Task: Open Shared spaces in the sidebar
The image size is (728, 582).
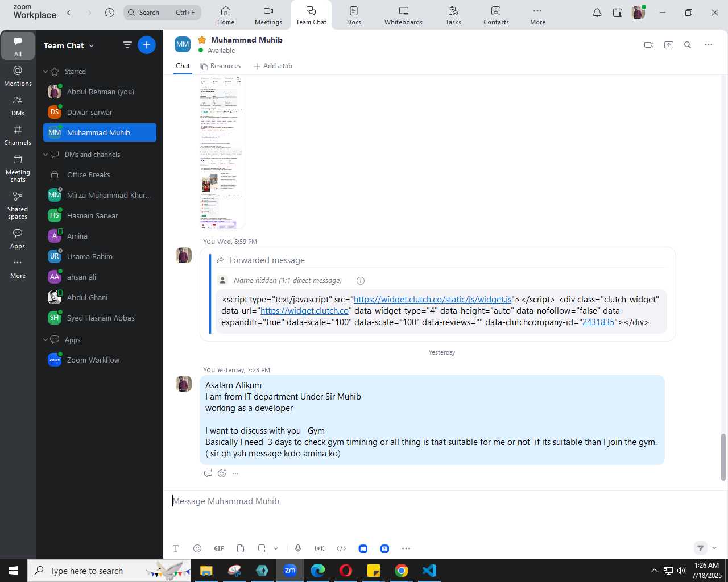Action: [18, 205]
